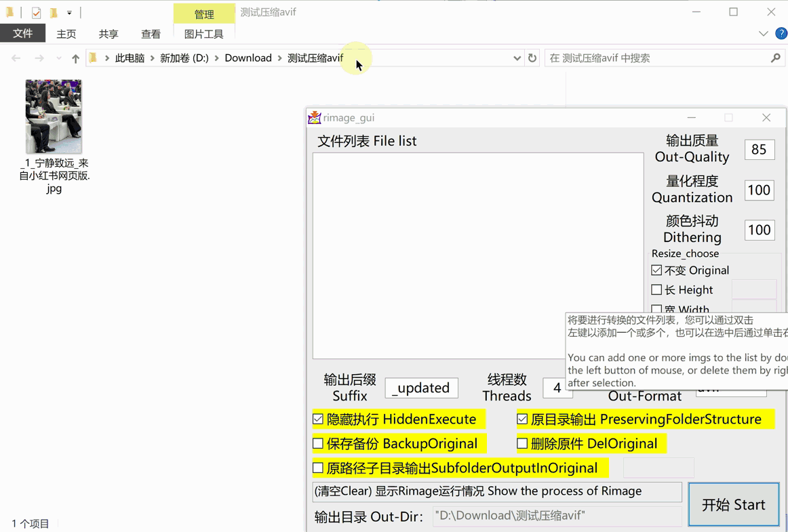Click the Out-Quality value field
788x532 pixels.
pos(759,150)
